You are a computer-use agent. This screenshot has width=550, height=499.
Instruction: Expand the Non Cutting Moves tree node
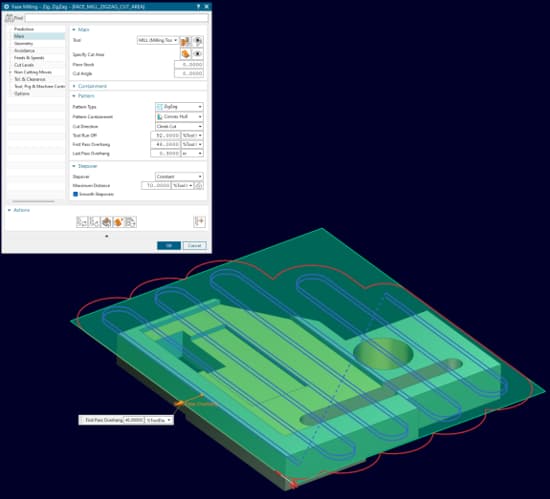[x=10, y=72]
